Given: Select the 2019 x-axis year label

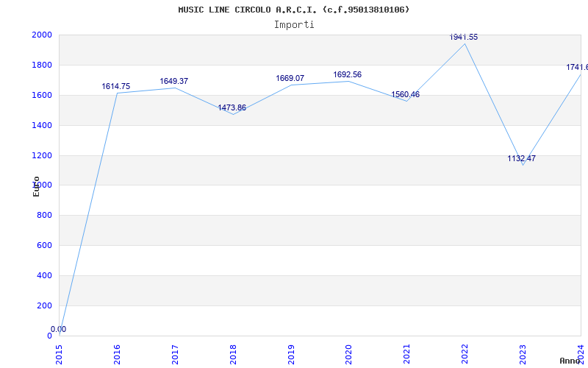Looking at the screenshot, I should pyautogui.click(x=291, y=355).
